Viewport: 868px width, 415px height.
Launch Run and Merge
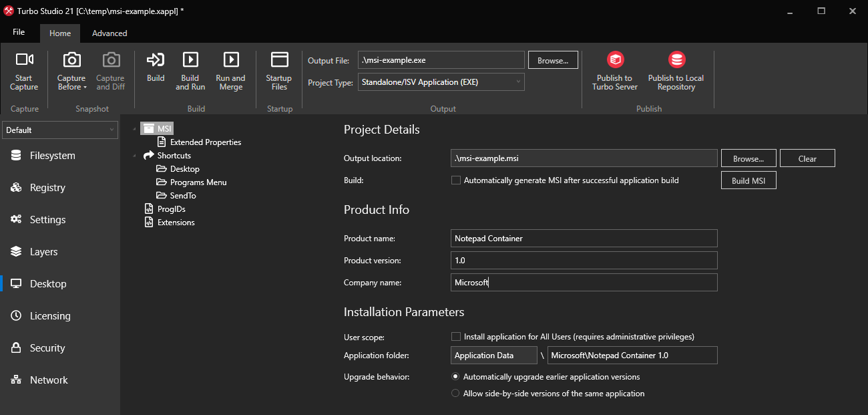tap(230, 70)
